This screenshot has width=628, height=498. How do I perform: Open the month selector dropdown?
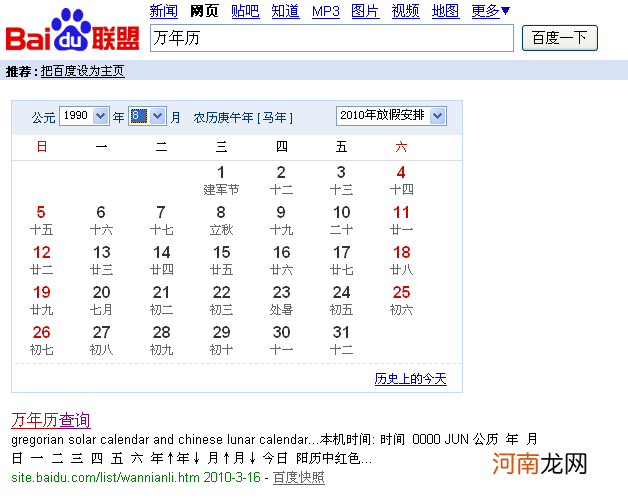coord(147,116)
